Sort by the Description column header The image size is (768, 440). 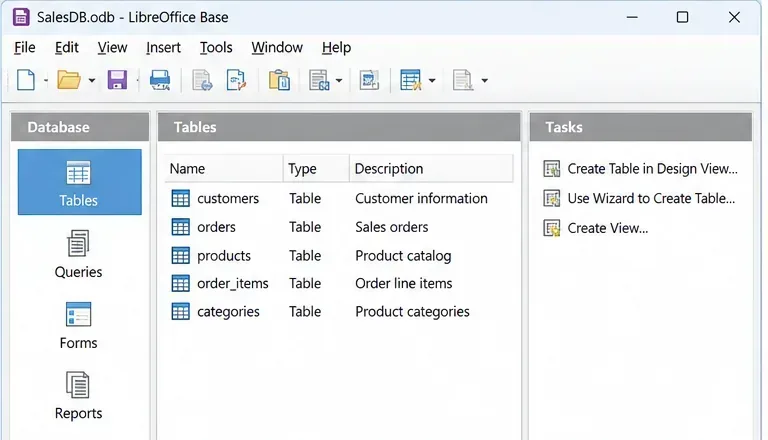[431, 169]
